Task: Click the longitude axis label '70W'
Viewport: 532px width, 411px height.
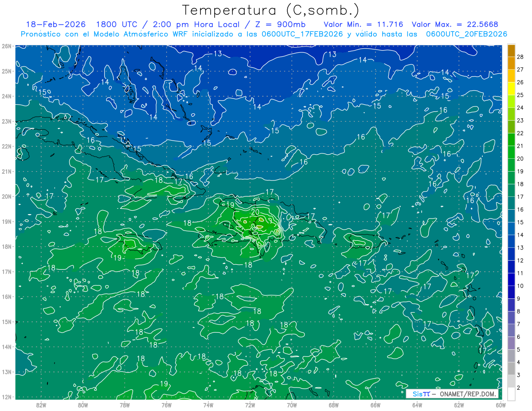Action: (292, 405)
